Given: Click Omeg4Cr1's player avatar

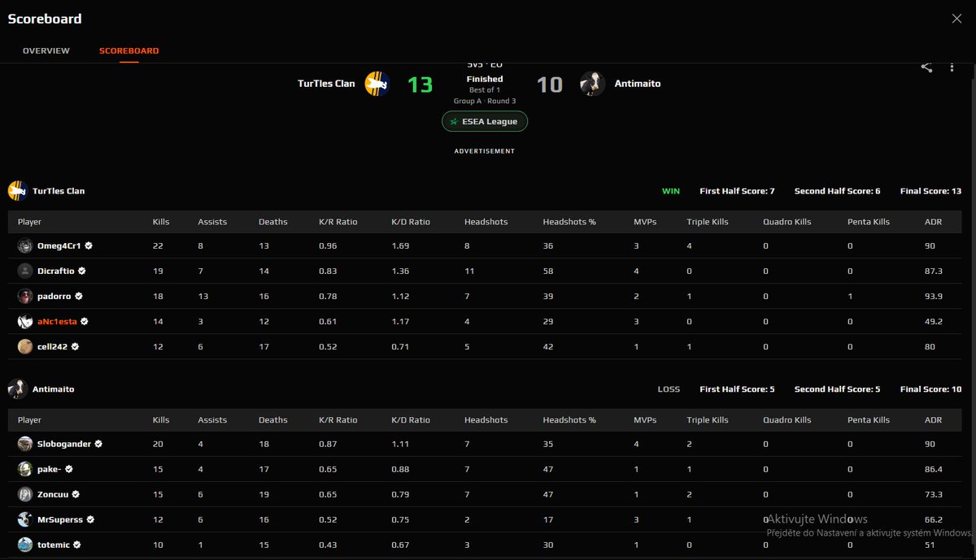Looking at the screenshot, I should point(25,245).
